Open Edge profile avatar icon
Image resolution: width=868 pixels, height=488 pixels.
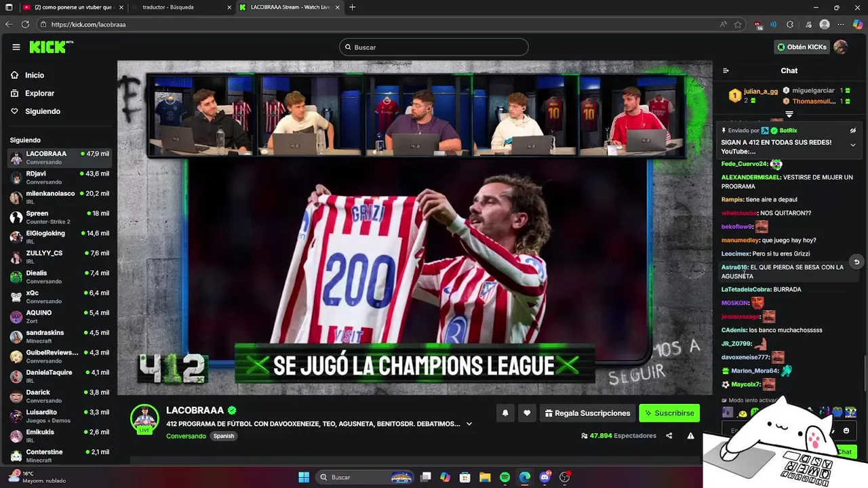pyautogui.click(x=825, y=24)
